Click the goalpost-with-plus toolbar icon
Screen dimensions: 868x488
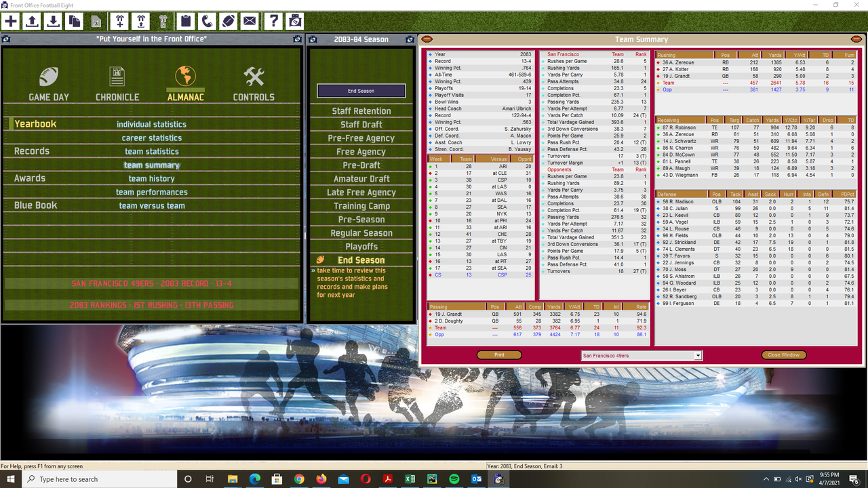tap(120, 21)
